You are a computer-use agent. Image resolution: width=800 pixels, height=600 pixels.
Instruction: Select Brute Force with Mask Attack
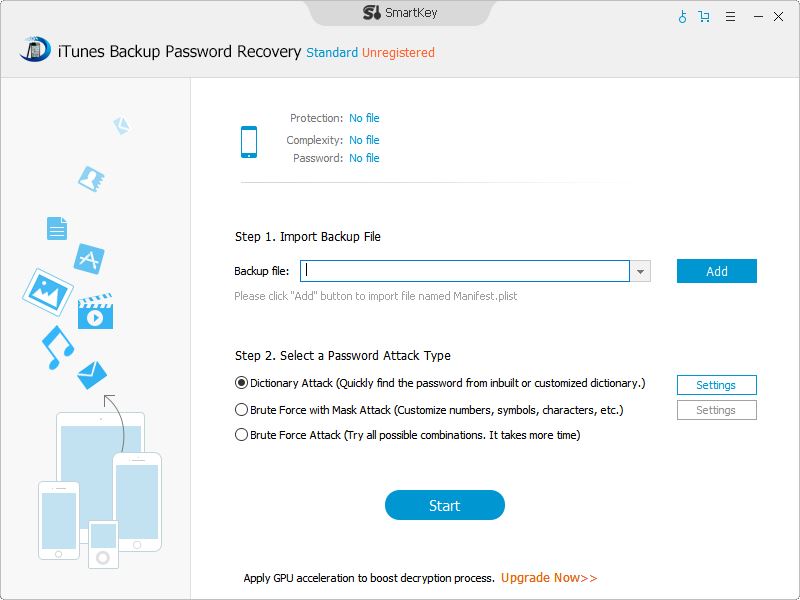(241, 409)
